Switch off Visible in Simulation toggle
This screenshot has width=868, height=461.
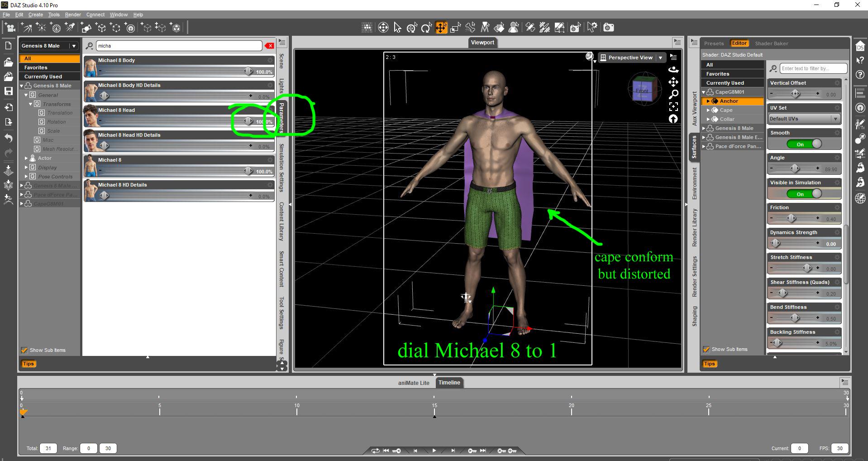point(804,194)
